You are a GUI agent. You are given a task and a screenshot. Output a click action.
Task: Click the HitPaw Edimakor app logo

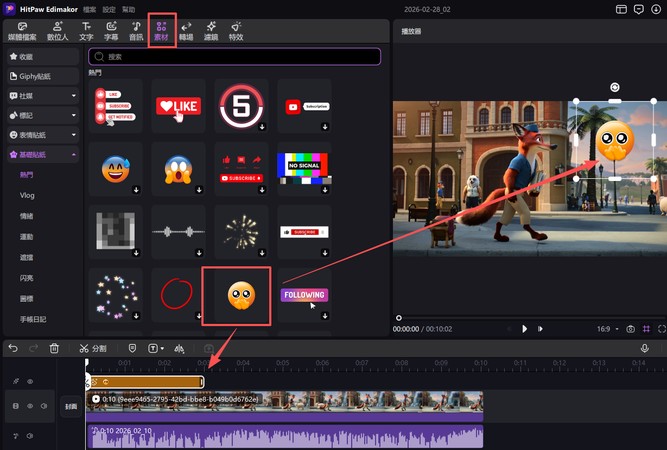click(x=9, y=9)
